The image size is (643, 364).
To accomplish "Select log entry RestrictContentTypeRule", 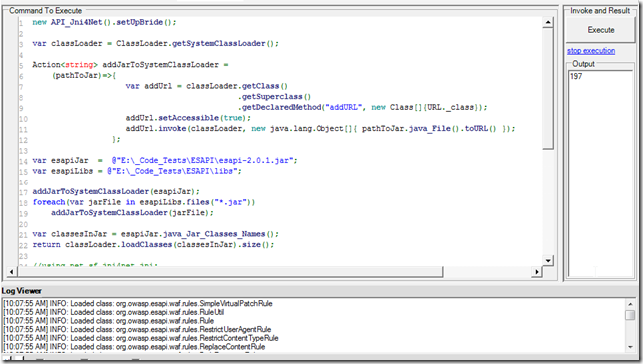I will click(x=141, y=338).
